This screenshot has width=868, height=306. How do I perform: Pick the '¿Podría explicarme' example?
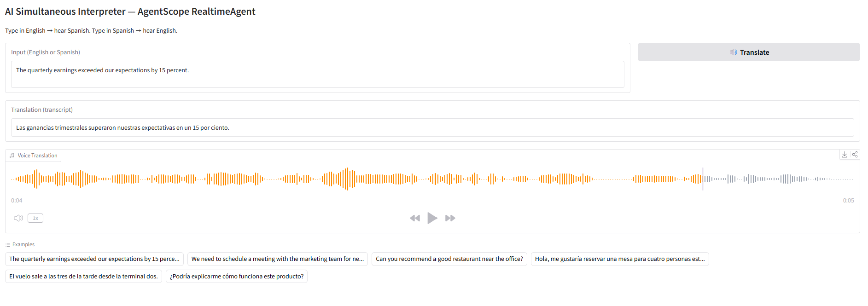point(237,277)
